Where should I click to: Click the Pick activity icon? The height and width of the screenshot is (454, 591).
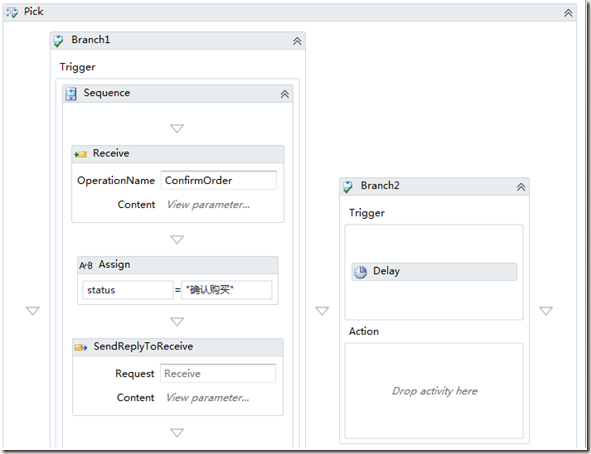(x=11, y=12)
